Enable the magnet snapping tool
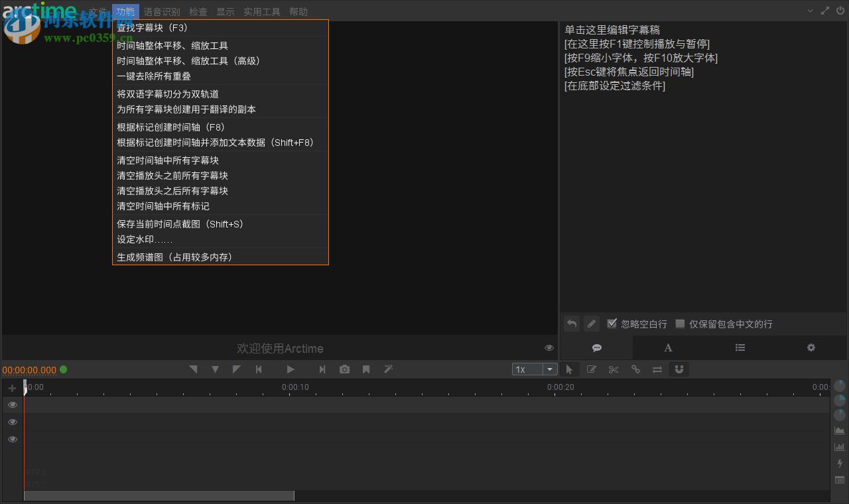Image resolution: width=849 pixels, height=504 pixels. pyautogui.click(x=679, y=369)
